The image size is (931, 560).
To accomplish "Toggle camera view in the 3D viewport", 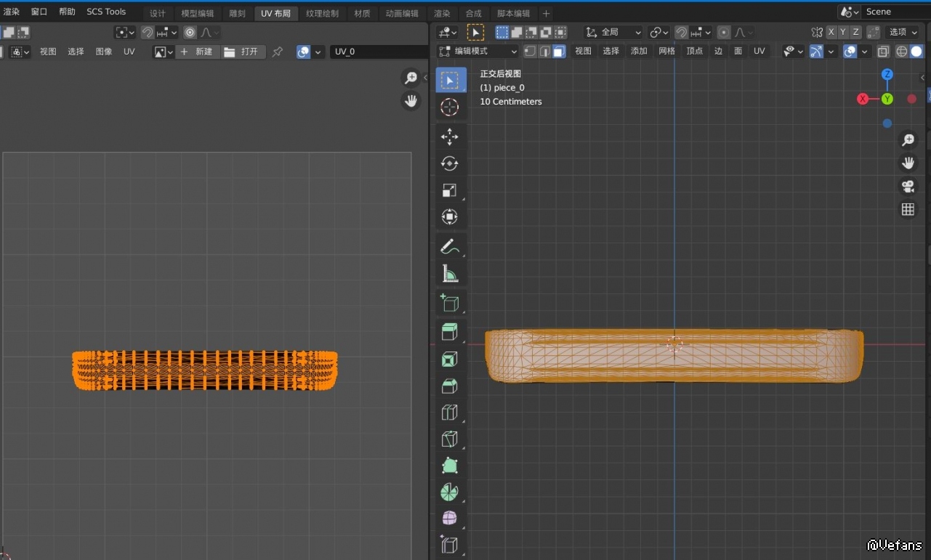I will click(x=908, y=186).
